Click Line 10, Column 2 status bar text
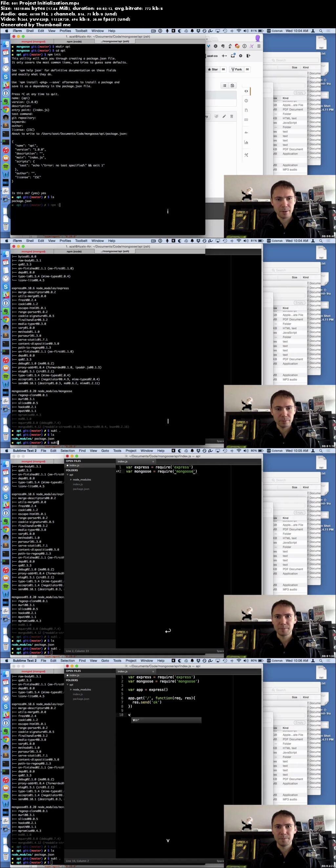 click(x=77, y=861)
